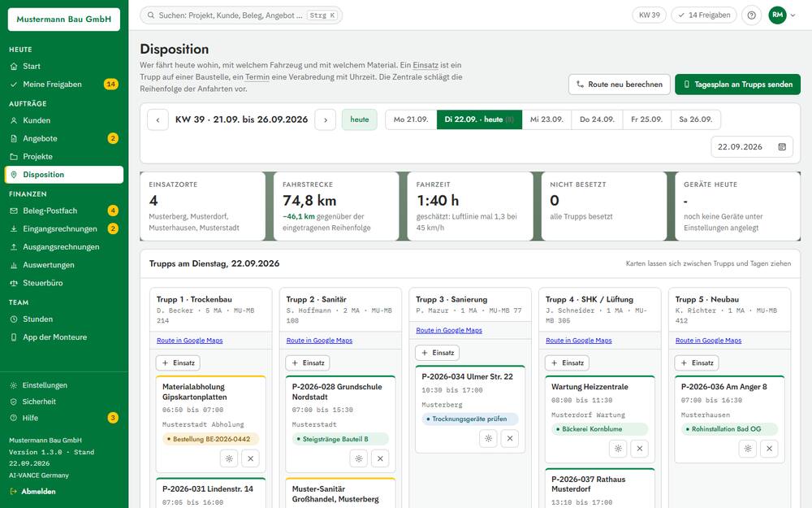The height and width of the screenshot is (508, 812).
Task: Click the date input showing 22.09.2026
Action: pyautogui.click(x=752, y=146)
